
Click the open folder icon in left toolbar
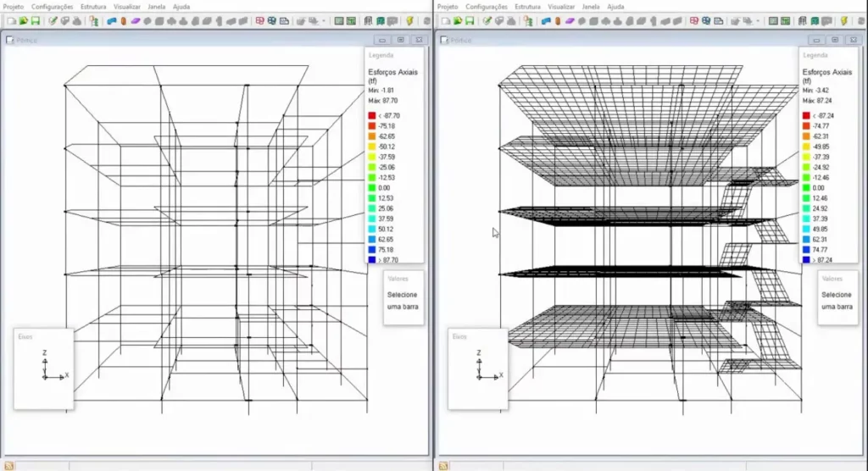[x=23, y=20]
